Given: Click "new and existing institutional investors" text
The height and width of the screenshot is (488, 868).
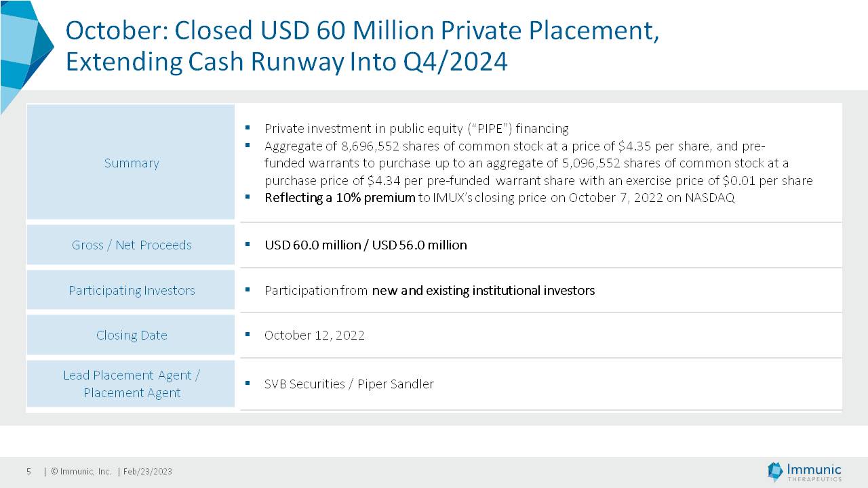Looking at the screenshot, I should coord(483,290).
